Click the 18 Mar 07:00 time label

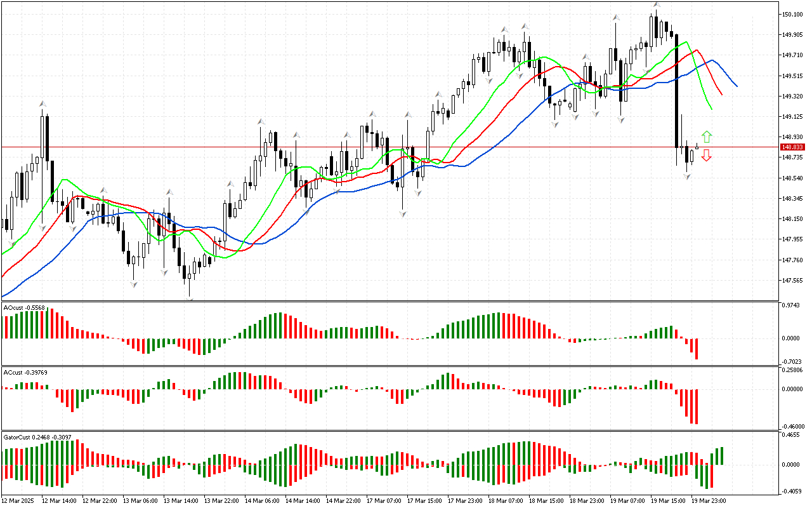click(506, 501)
